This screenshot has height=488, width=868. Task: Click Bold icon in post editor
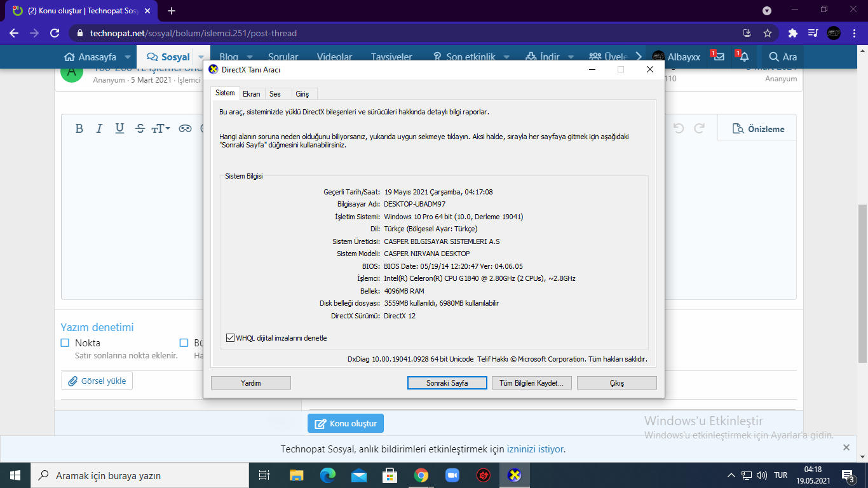[x=79, y=128]
